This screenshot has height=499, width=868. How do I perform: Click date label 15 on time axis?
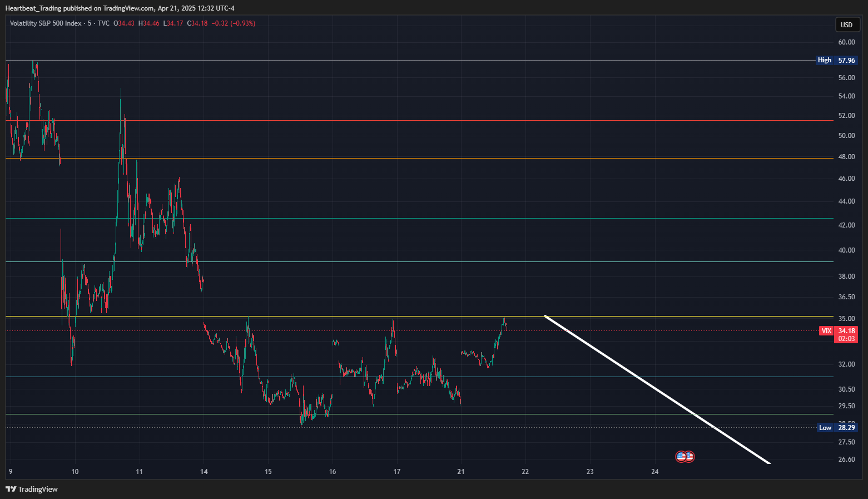tap(269, 472)
